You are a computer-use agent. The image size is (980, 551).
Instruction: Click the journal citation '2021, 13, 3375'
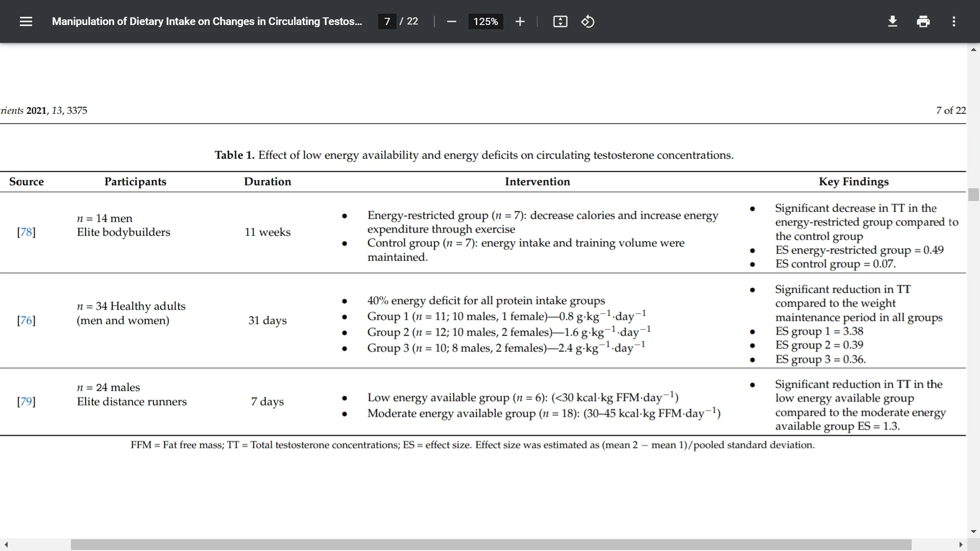pos(57,111)
